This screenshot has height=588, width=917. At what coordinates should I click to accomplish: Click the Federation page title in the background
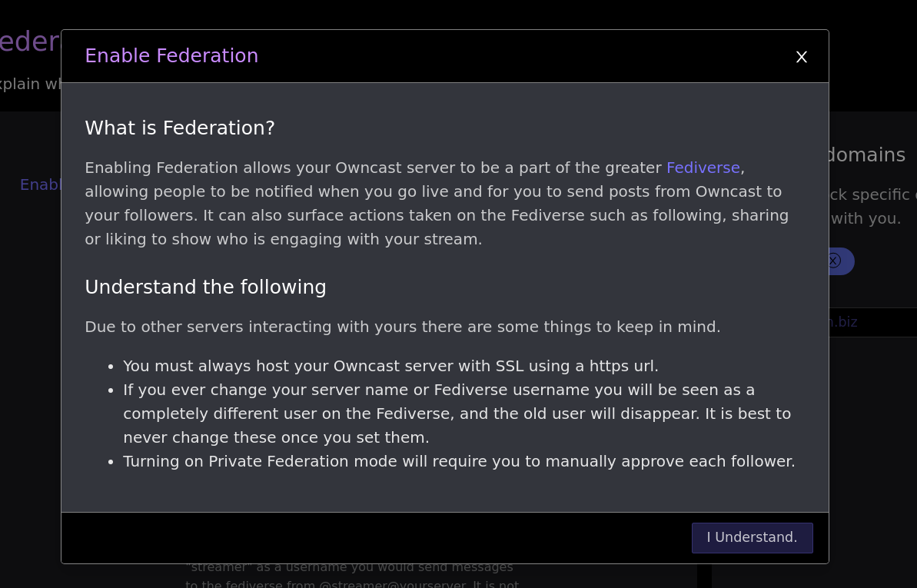coord(29,41)
